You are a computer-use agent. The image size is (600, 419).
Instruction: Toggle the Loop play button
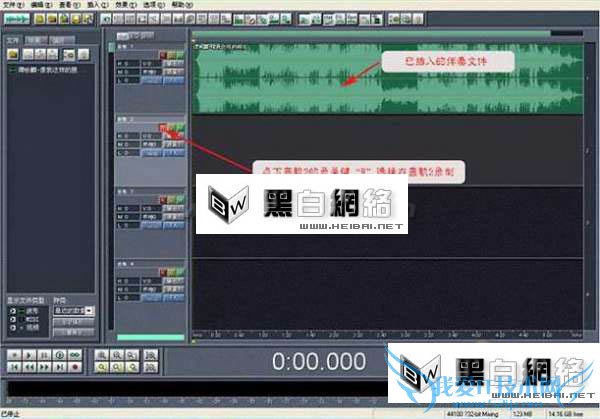click(75, 355)
